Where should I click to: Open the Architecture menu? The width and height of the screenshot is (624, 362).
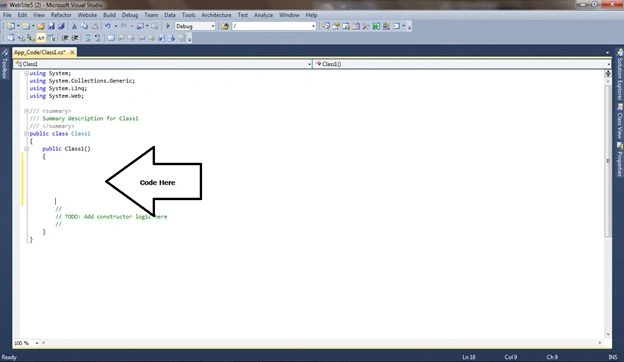(216, 15)
